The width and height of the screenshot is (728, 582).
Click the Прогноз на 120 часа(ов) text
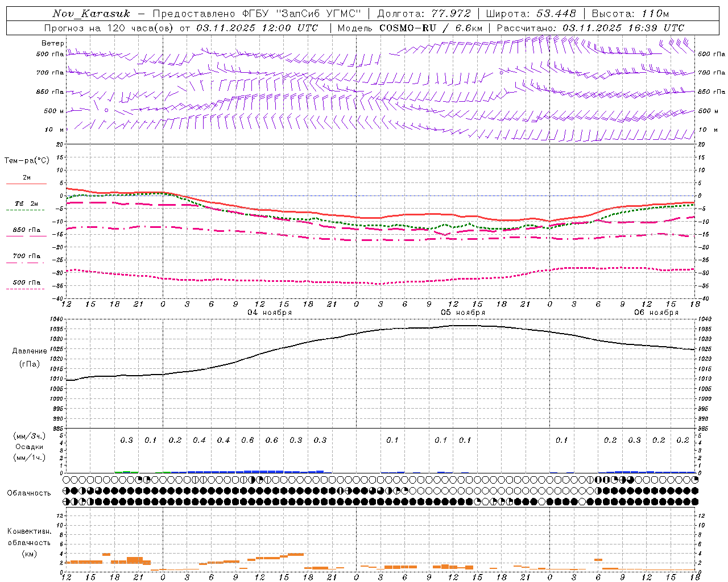[109, 28]
